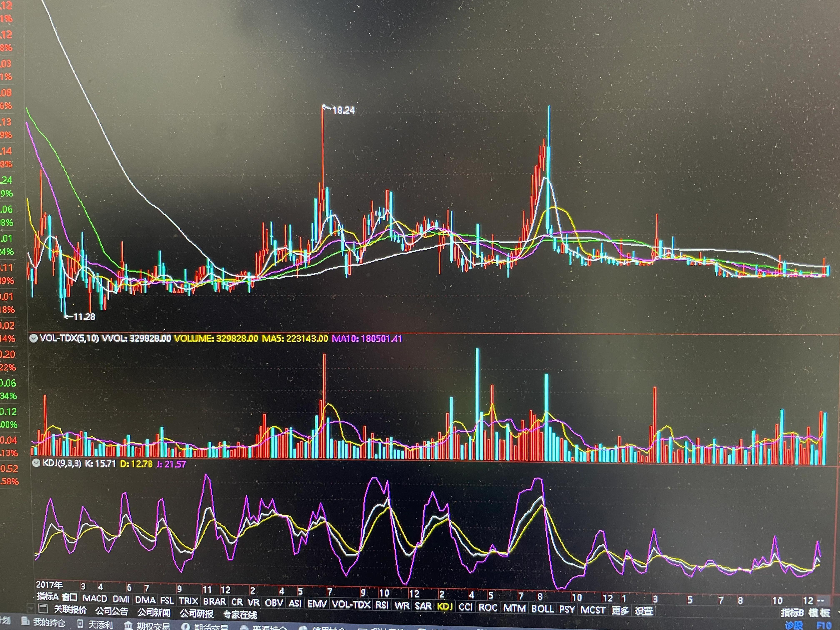The image size is (840, 630).
Task: Click the 18.24 high price label
Action: coord(343,110)
